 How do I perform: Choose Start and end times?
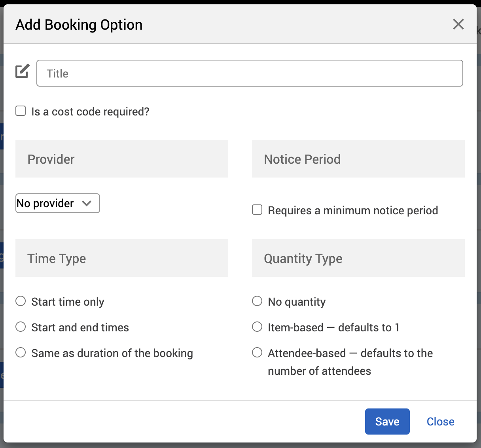(x=21, y=327)
